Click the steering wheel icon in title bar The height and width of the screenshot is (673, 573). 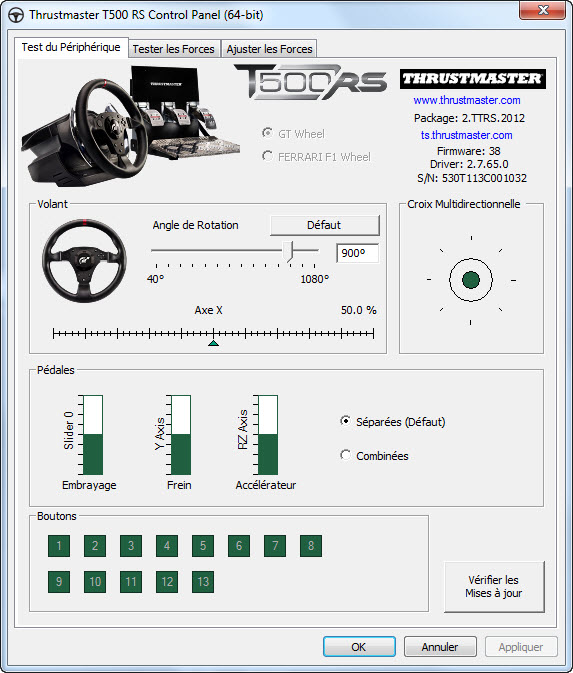coord(16,15)
